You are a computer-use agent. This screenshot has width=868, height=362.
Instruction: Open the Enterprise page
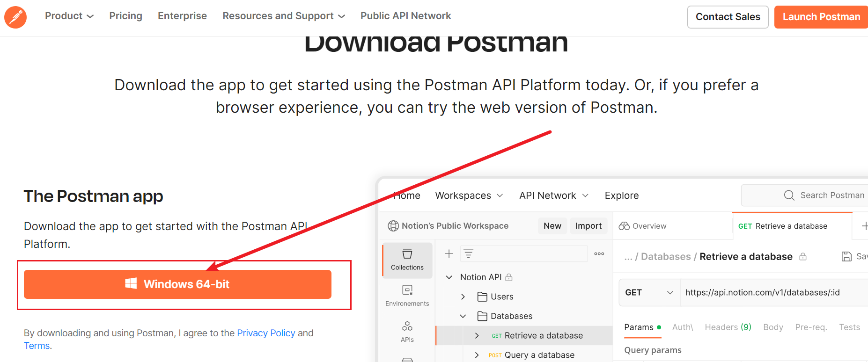click(x=182, y=16)
